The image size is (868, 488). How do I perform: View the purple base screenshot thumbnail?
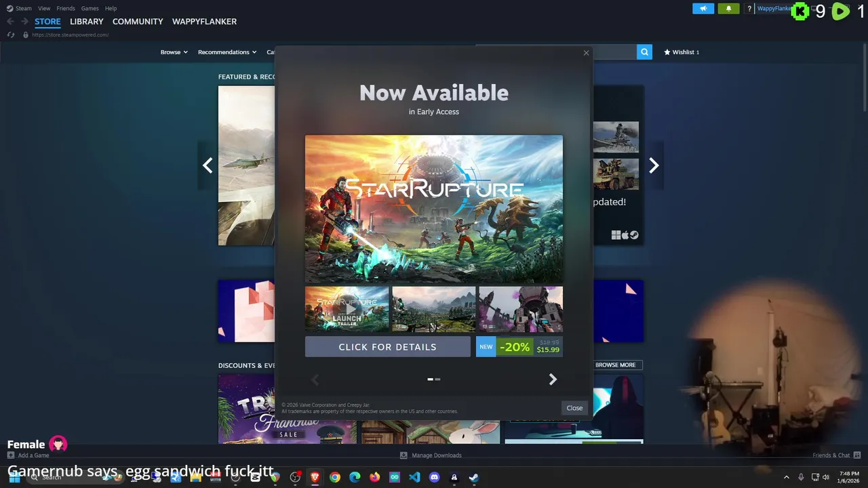[x=521, y=310]
